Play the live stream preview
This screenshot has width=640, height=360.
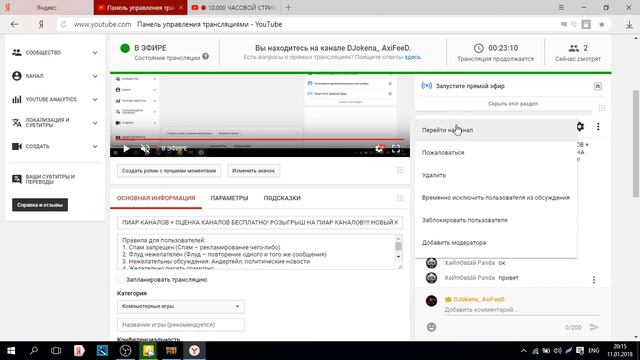126,149
